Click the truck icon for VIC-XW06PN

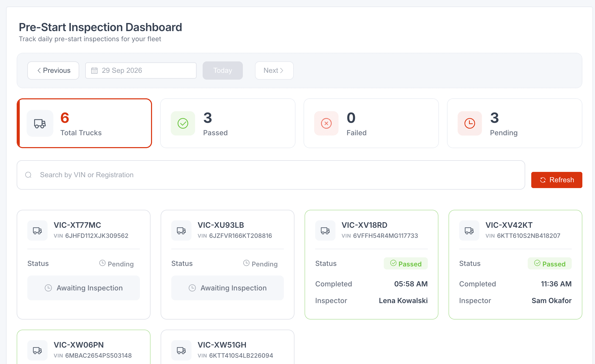click(37, 350)
